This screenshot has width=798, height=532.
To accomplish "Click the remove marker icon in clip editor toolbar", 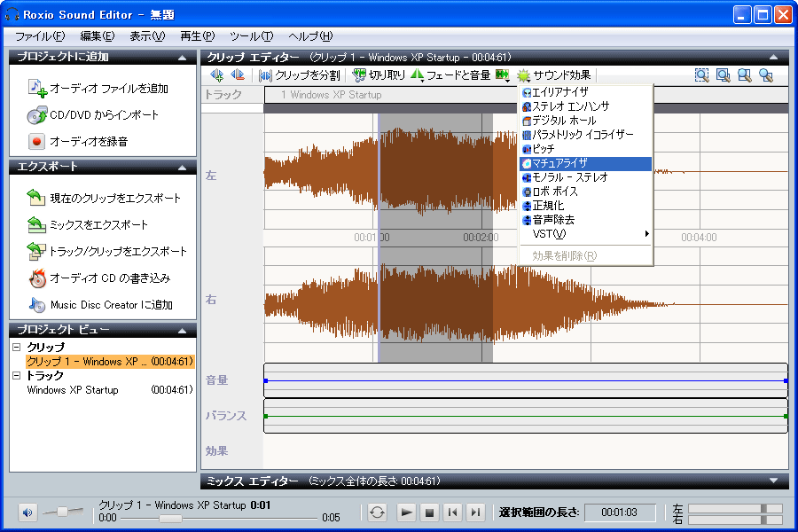I will tap(238, 75).
